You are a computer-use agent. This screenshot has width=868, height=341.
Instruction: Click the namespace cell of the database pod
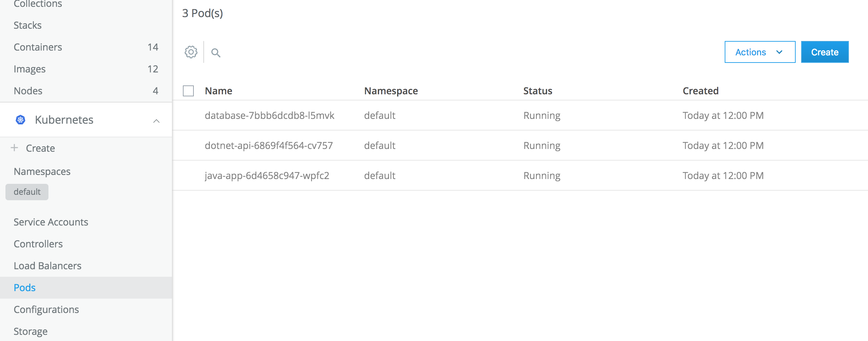point(380,115)
